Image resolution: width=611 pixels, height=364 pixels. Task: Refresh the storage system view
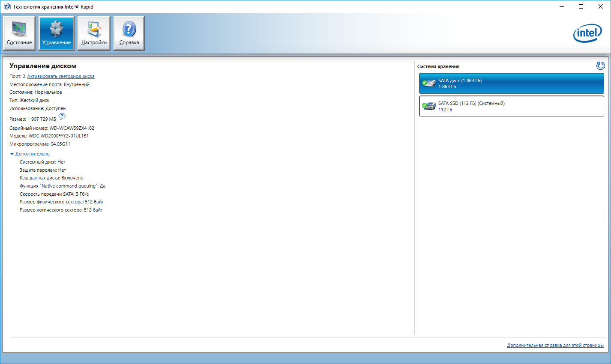click(600, 66)
